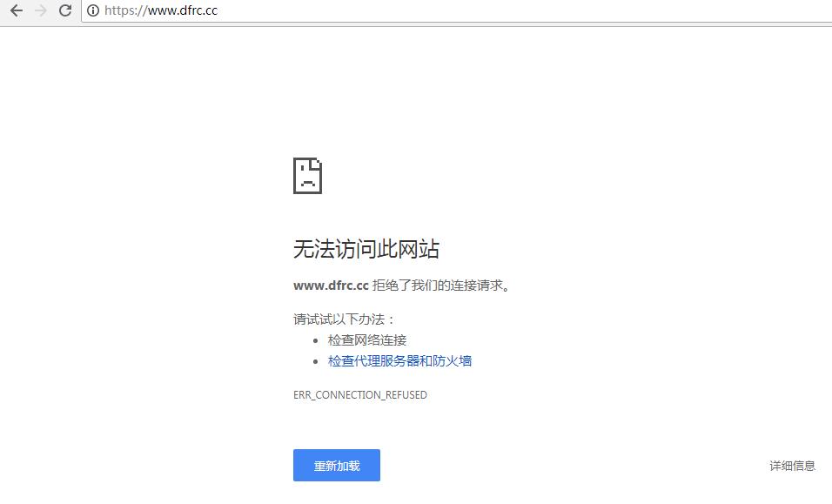Click the 无法访问此网站 heading text
The image size is (832, 504).
click(x=366, y=249)
